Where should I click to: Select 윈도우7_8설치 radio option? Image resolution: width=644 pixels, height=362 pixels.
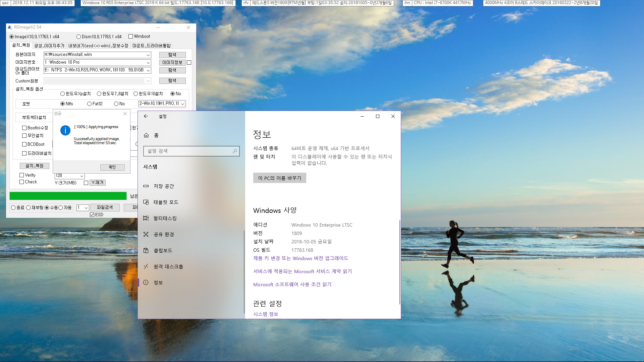pos(99,94)
